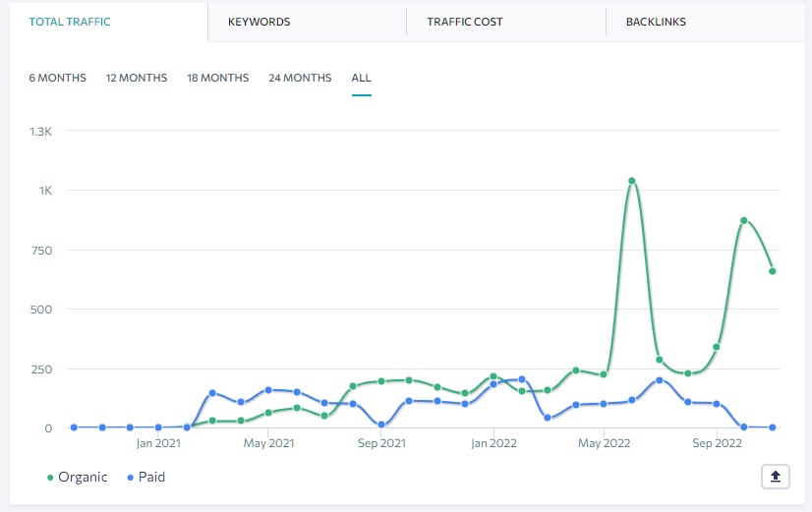Click the last organic data point

tap(772, 271)
